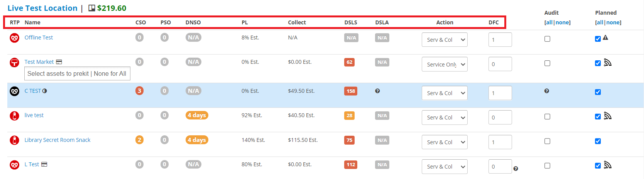Open L Test's Serv & Col dropdown

coord(444,167)
